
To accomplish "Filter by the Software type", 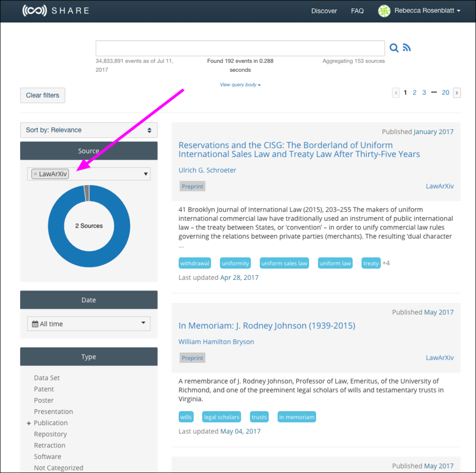I will pos(47,457).
